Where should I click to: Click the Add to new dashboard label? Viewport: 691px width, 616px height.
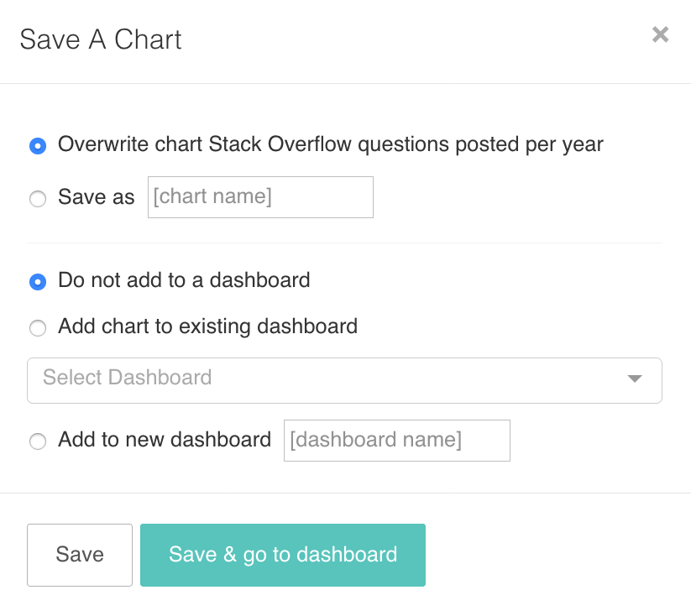pyautogui.click(x=165, y=440)
